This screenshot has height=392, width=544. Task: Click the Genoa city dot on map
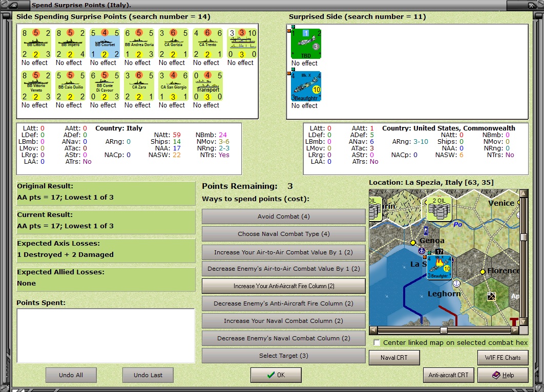coord(413,242)
